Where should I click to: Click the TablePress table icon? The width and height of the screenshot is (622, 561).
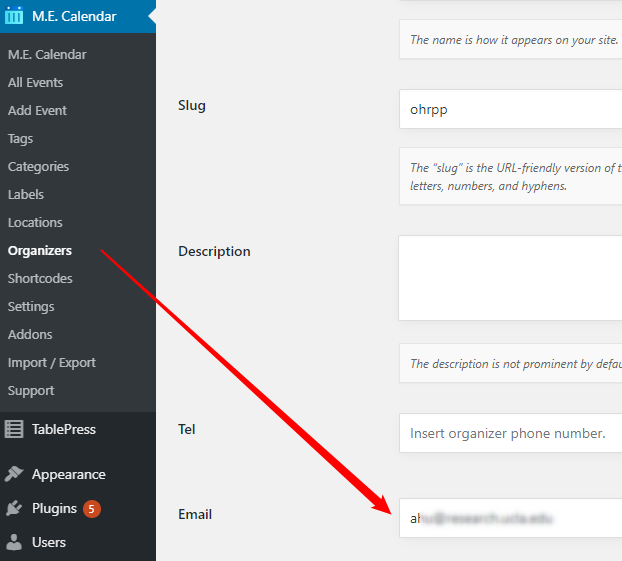(x=14, y=429)
